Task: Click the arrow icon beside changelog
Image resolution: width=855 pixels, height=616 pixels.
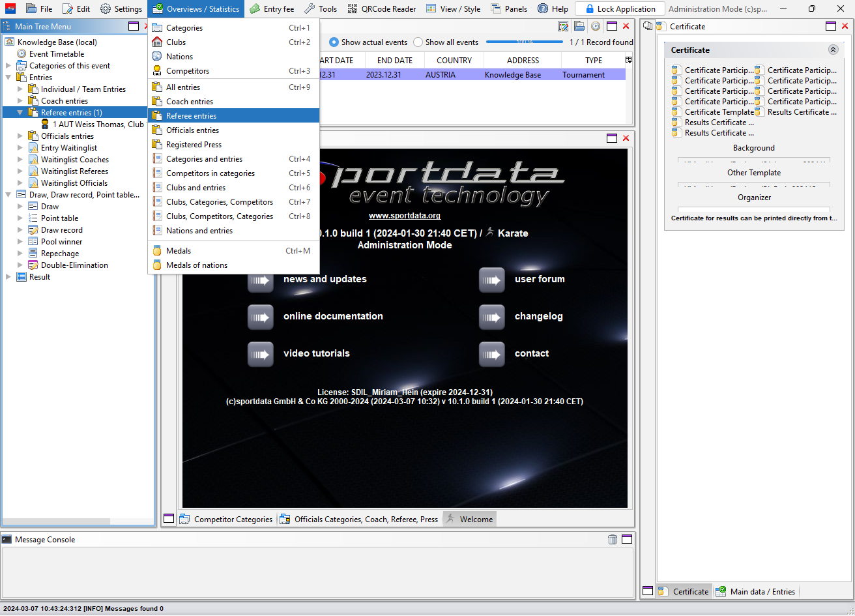Action: tap(492, 317)
